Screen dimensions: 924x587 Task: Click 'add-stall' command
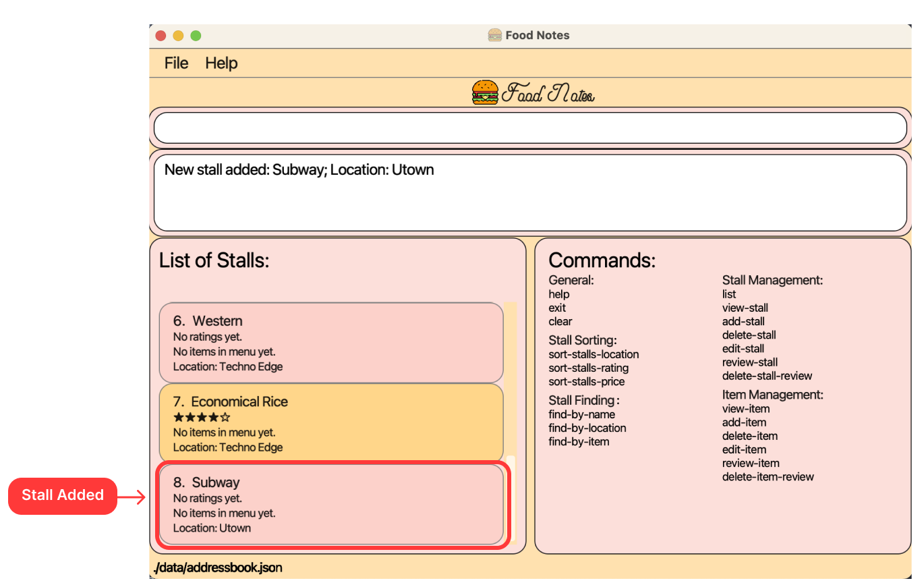coord(743,321)
